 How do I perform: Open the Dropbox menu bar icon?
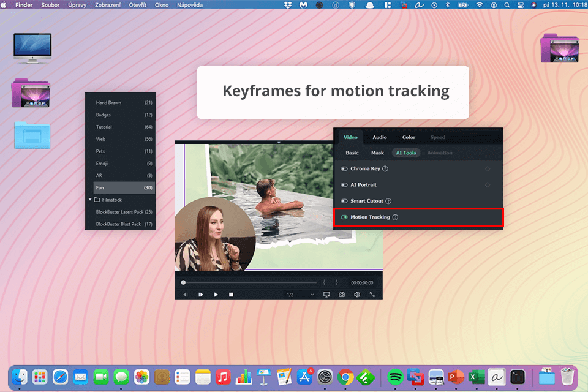288,5
